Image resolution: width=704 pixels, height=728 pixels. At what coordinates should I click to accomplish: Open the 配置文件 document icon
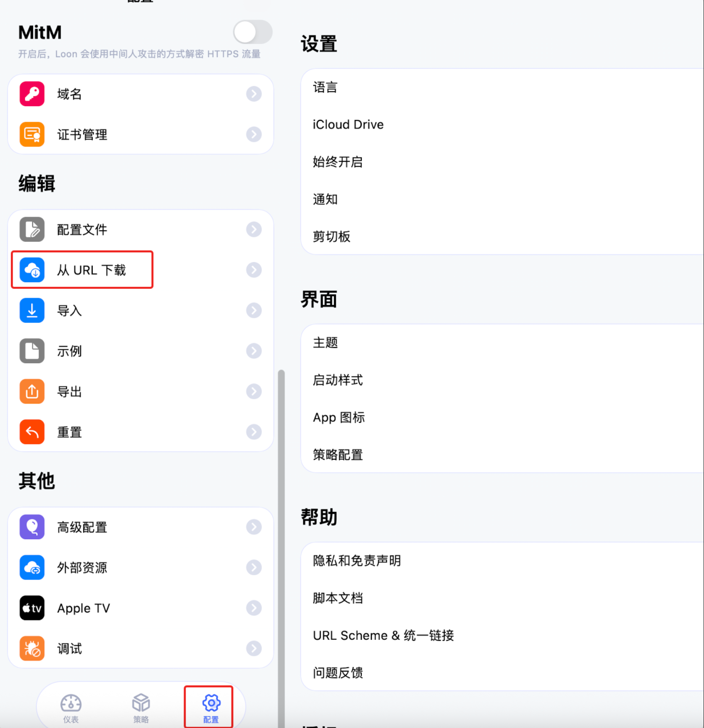point(32,230)
